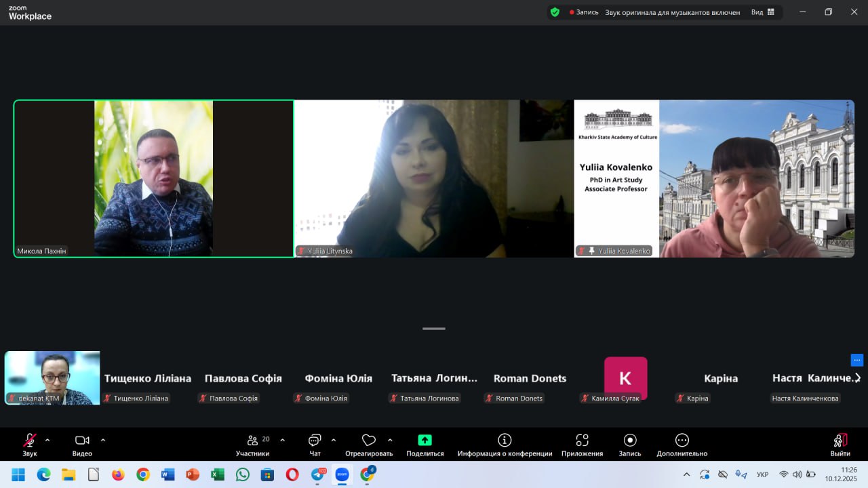Screen dimensions: 868x488
Task: Open Информация о конференции info icon
Action: tap(505, 441)
